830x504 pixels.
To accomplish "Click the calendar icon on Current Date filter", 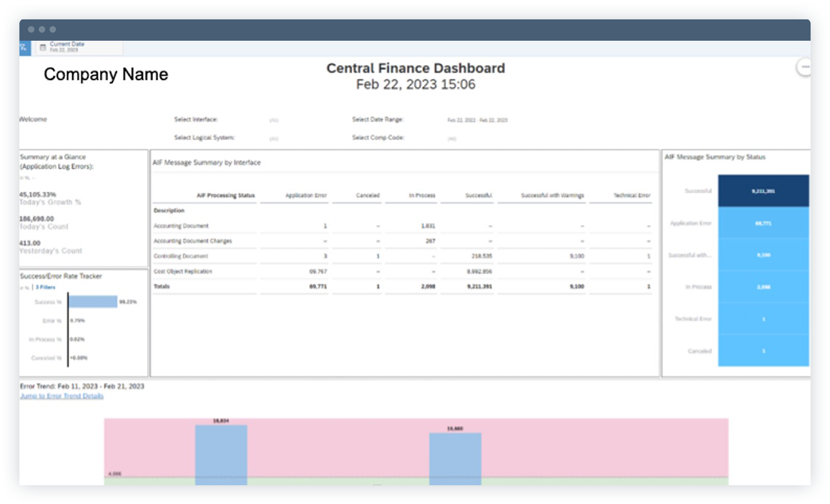I will [x=41, y=46].
